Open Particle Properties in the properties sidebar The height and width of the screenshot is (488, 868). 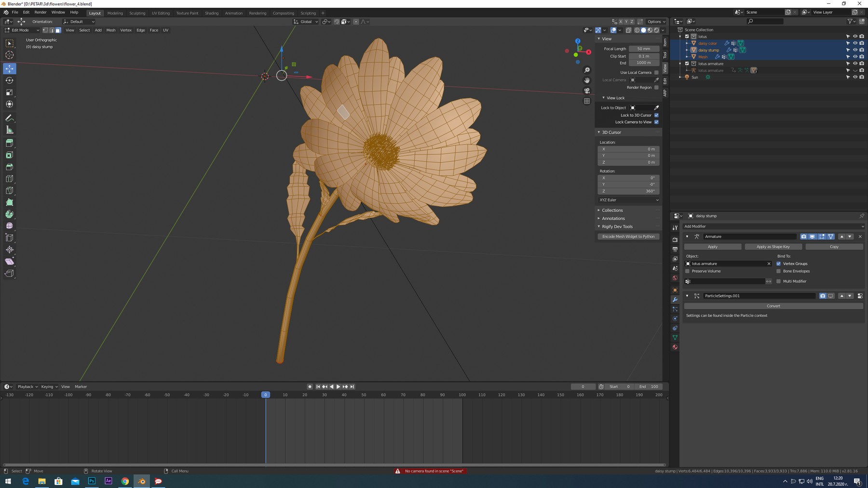coord(675,309)
